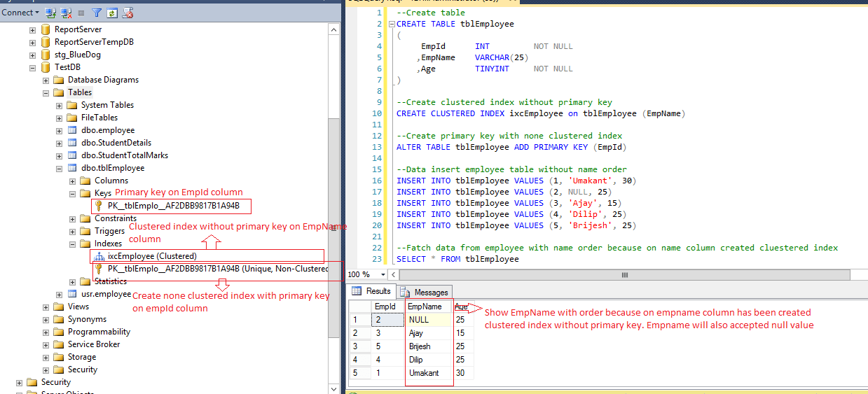Click the Triggers folder icon
Viewport: 868px width, 394px height.
(x=85, y=231)
